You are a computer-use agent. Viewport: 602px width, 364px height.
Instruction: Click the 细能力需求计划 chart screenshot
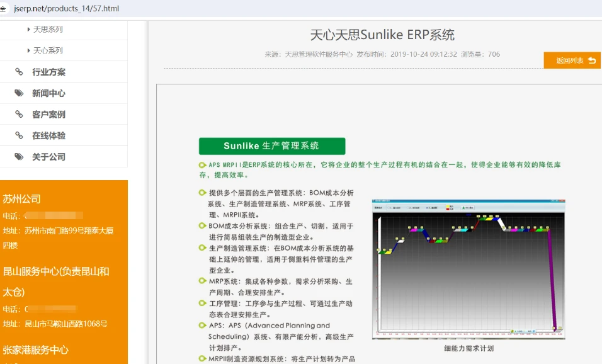[x=469, y=269]
